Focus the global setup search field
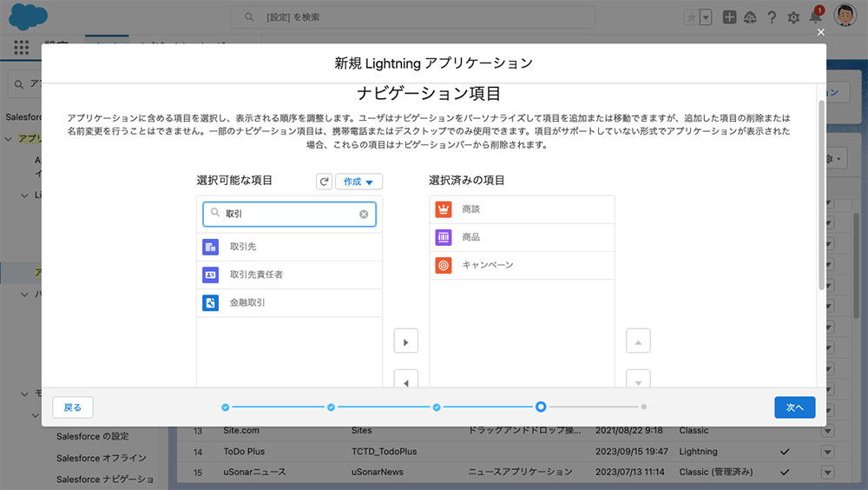The image size is (868, 490). [412, 17]
